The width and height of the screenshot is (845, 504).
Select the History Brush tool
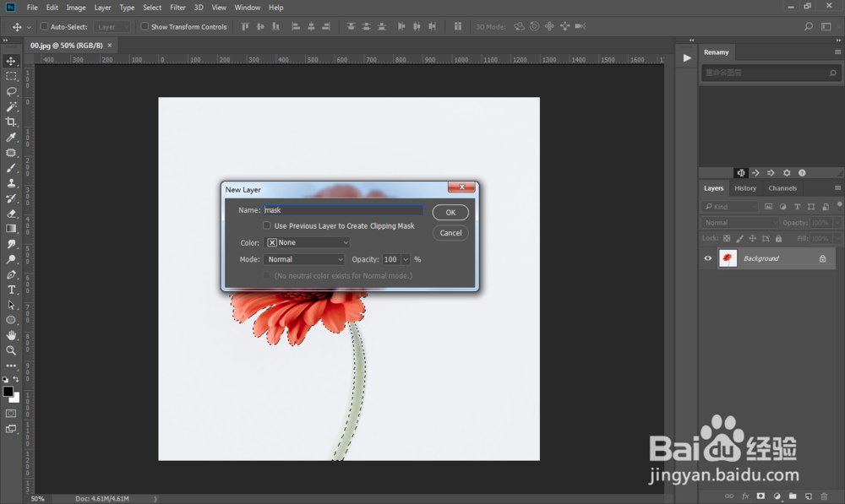11,198
